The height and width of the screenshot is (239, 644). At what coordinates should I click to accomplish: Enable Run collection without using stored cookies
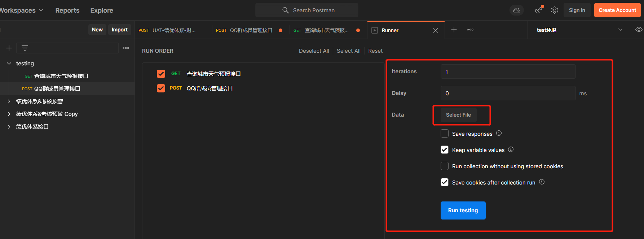(x=445, y=166)
